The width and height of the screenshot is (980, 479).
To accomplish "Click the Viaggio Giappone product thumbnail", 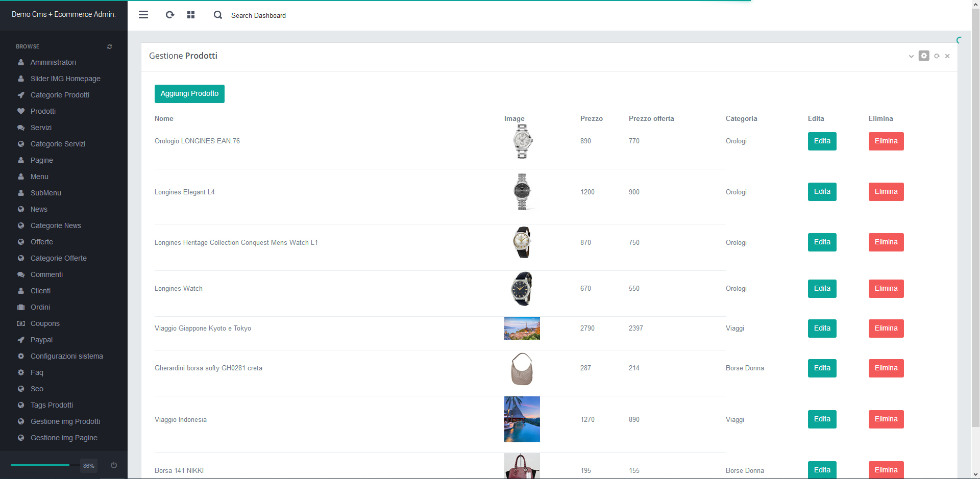I will (x=522, y=329).
